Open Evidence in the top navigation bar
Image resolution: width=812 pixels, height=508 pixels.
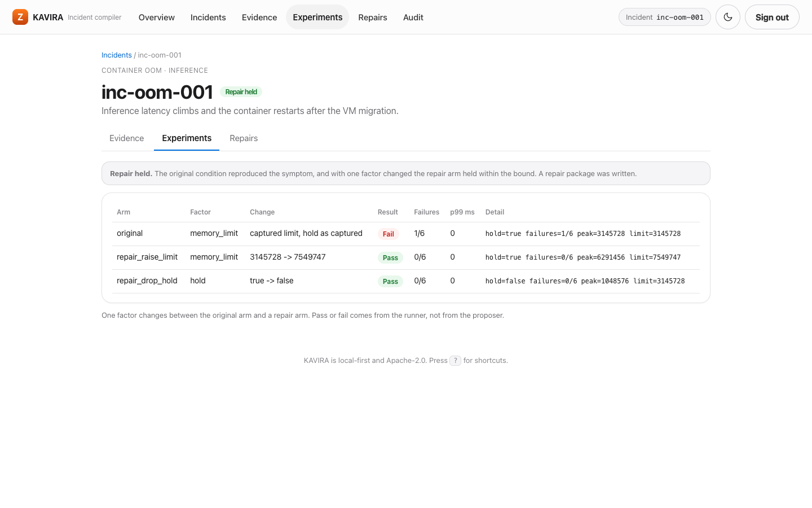click(259, 17)
